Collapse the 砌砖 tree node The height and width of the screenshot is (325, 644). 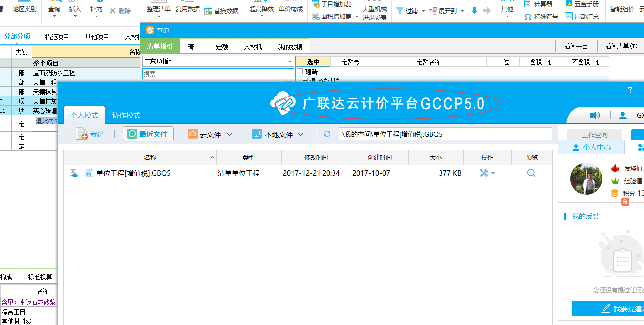300,72
